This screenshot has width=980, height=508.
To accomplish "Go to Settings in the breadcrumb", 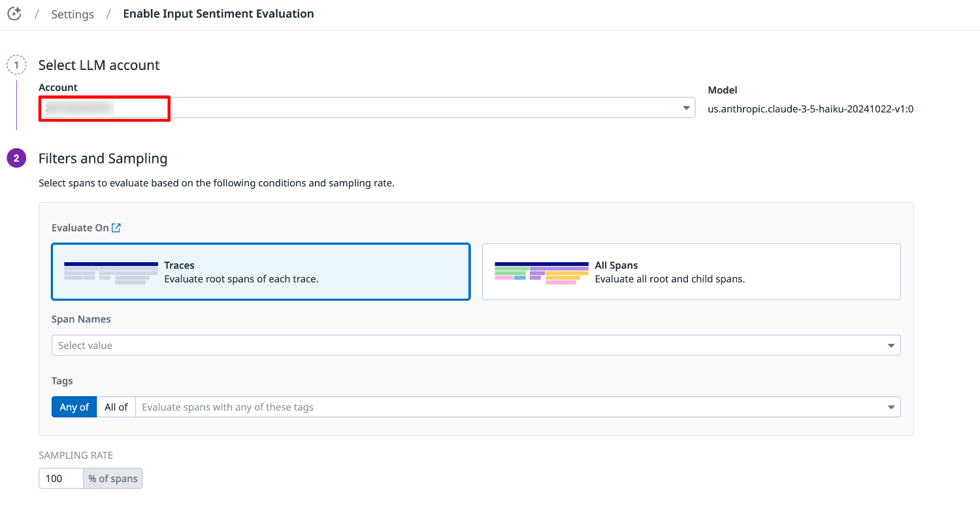I will 73,14.
